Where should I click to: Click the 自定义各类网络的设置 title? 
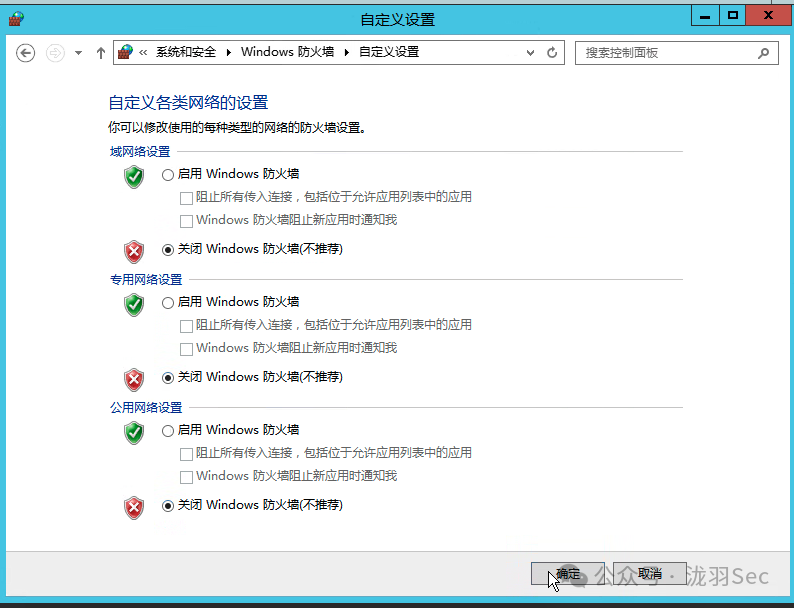click(188, 103)
